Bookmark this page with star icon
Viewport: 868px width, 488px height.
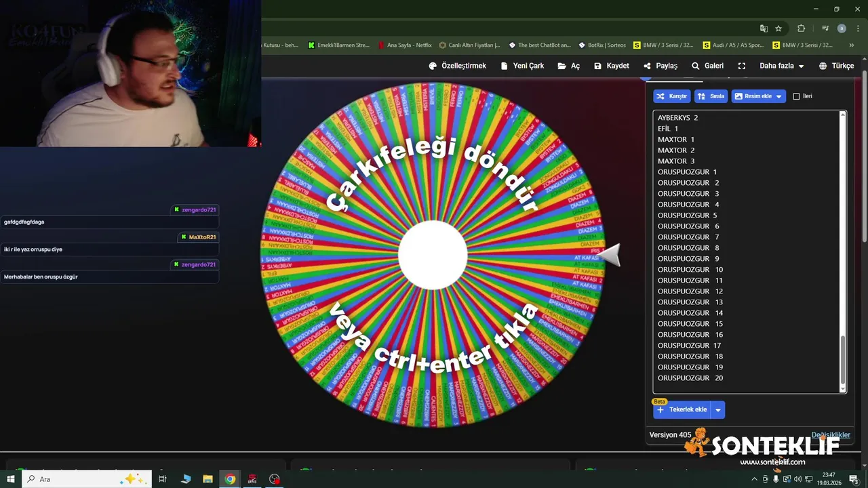click(778, 28)
